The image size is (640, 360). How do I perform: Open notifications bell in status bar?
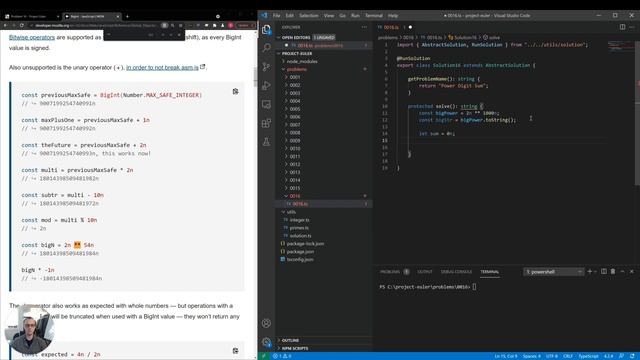[632, 356]
